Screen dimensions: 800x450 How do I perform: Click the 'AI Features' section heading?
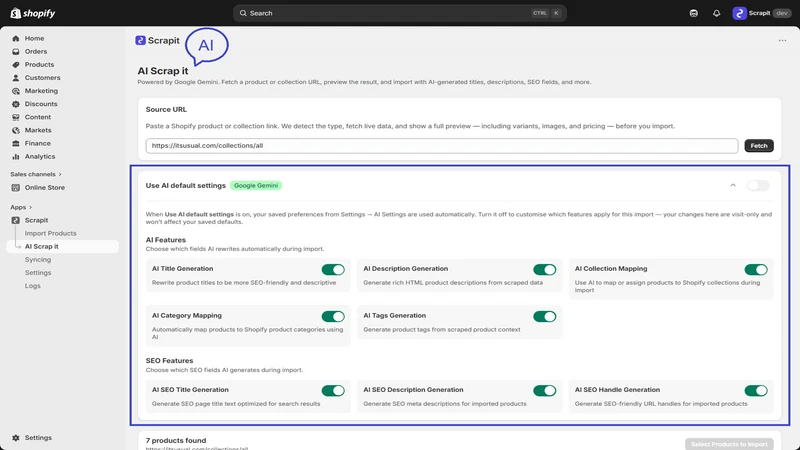[166, 240]
